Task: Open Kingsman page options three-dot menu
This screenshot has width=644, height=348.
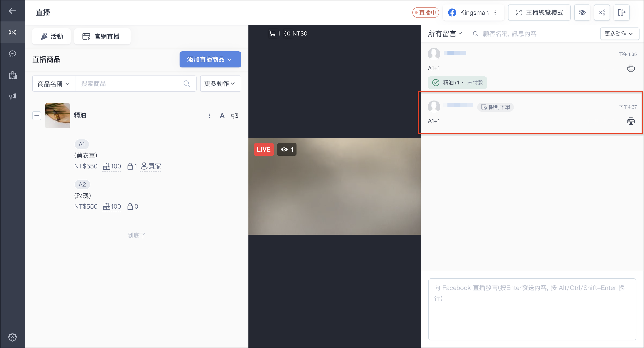Action: pyautogui.click(x=495, y=13)
